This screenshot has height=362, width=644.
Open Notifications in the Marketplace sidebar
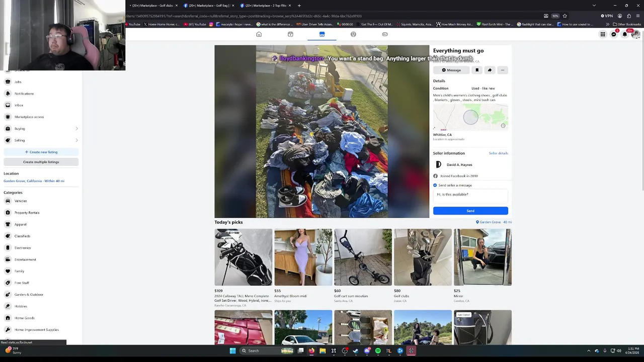pyautogui.click(x=40, y=94)
